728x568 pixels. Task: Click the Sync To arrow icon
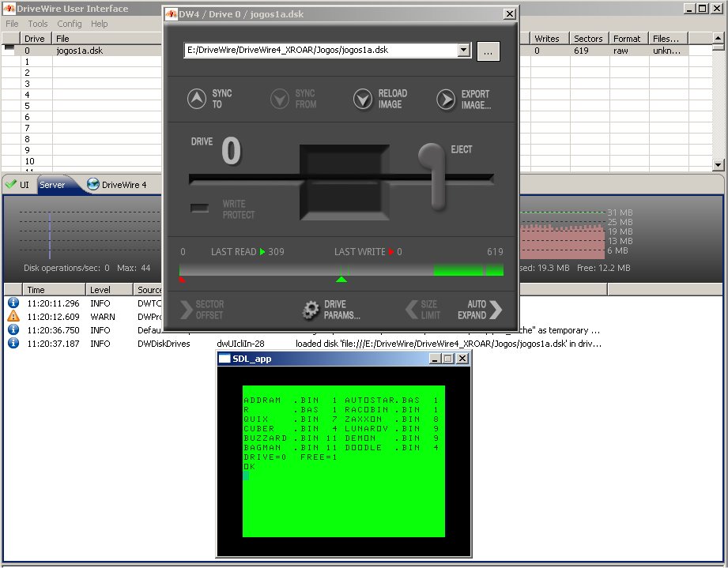pyautogui.click(x=197, y=99)
